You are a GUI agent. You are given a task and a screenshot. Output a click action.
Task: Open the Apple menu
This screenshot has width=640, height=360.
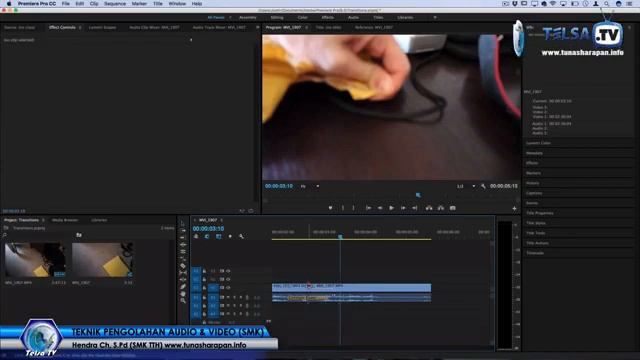[9, 4]
